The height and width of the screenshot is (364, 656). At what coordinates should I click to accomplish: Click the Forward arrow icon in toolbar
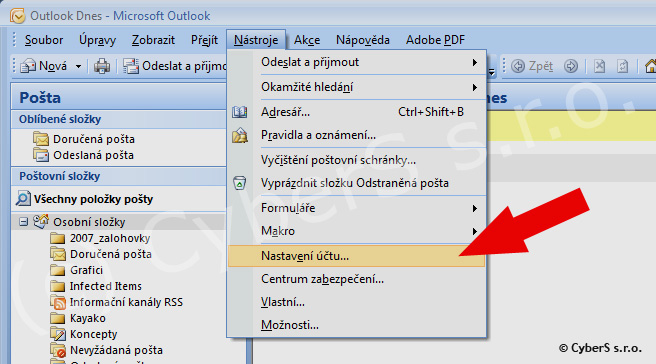tap(571, 66)
